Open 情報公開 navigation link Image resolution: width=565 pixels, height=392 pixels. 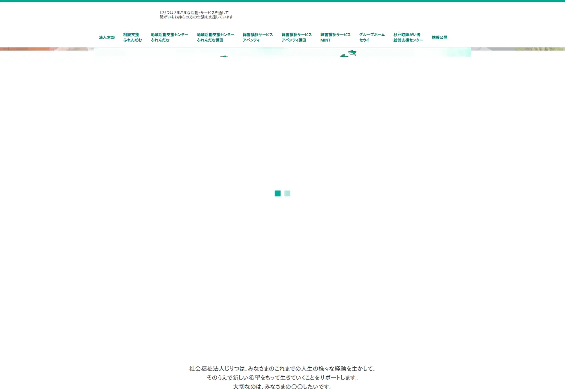tap(439, 38)
